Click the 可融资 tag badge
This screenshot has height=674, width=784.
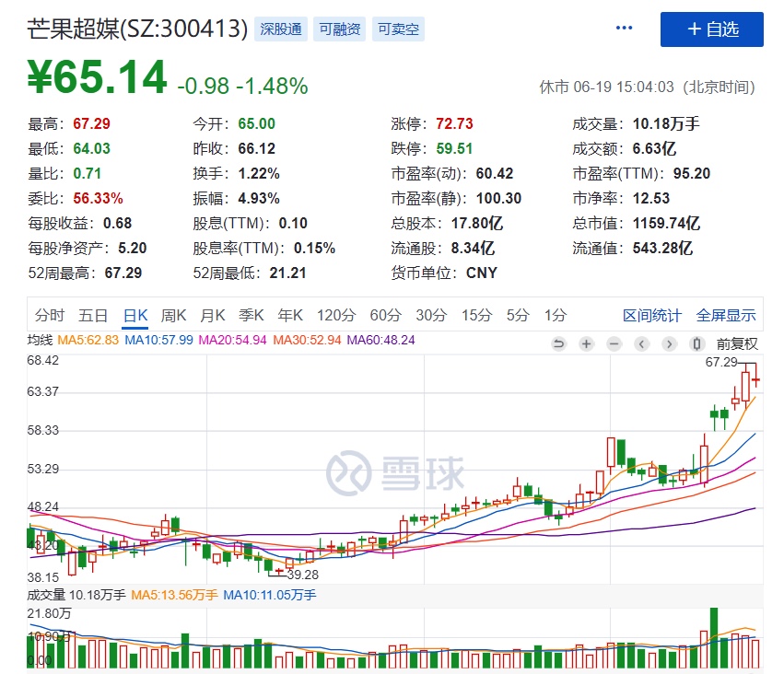[x=339, y=29]
